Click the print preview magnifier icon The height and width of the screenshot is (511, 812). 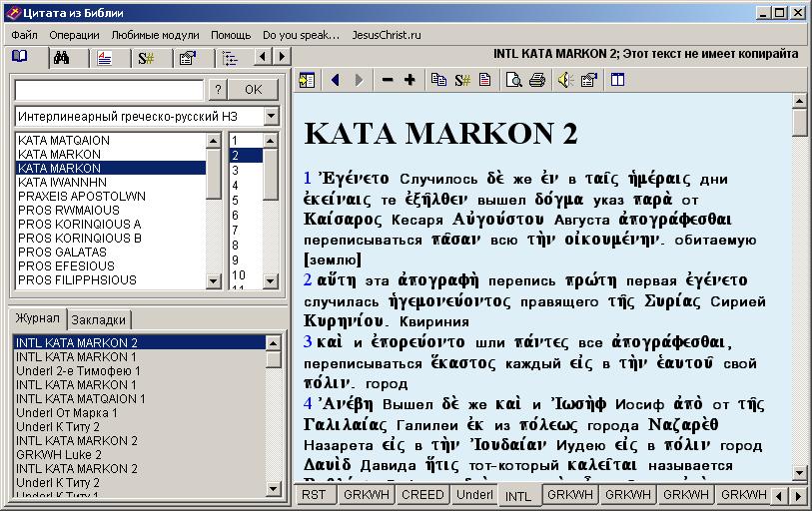click(513, 80)
